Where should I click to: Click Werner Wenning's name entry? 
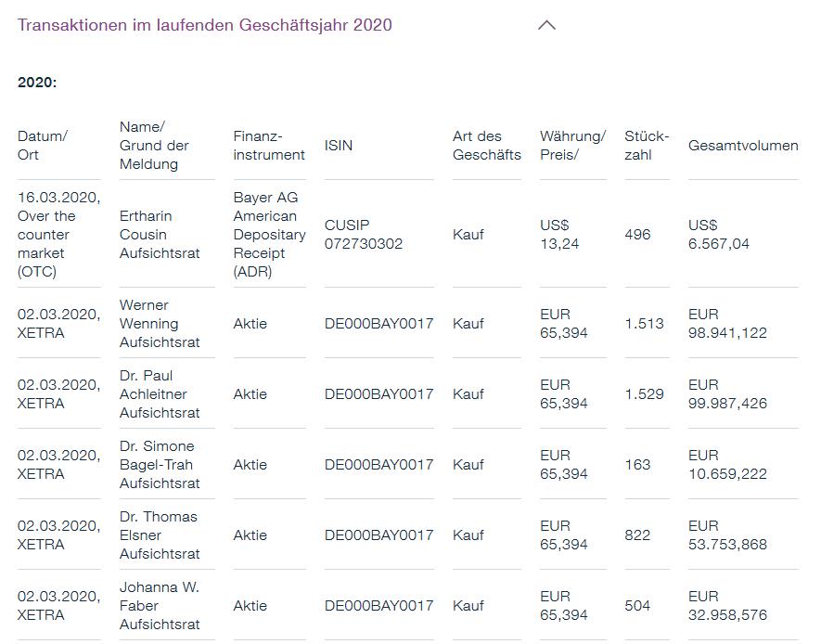(x=160, y=324)
